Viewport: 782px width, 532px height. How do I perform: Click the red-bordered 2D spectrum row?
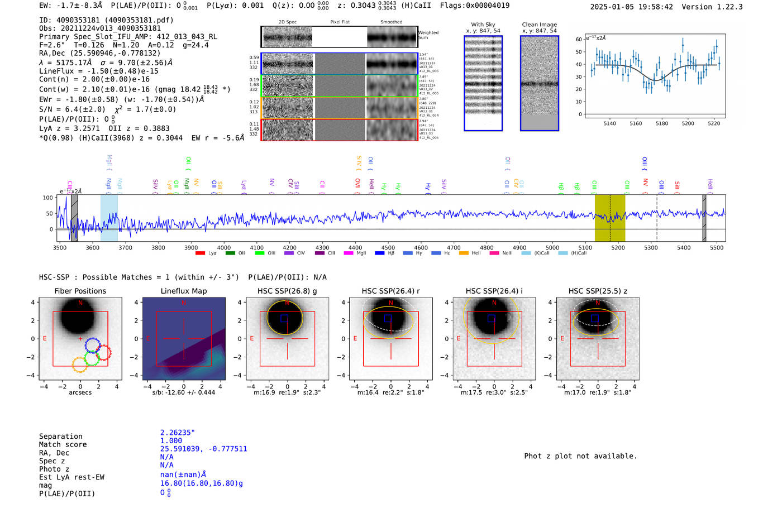click(340, 130)
